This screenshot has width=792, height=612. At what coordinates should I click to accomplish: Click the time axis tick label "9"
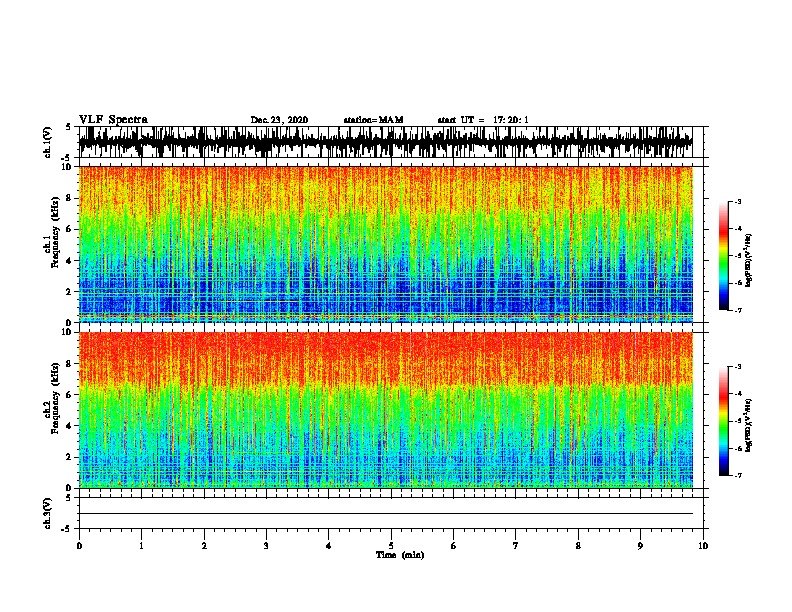point(640,546)
